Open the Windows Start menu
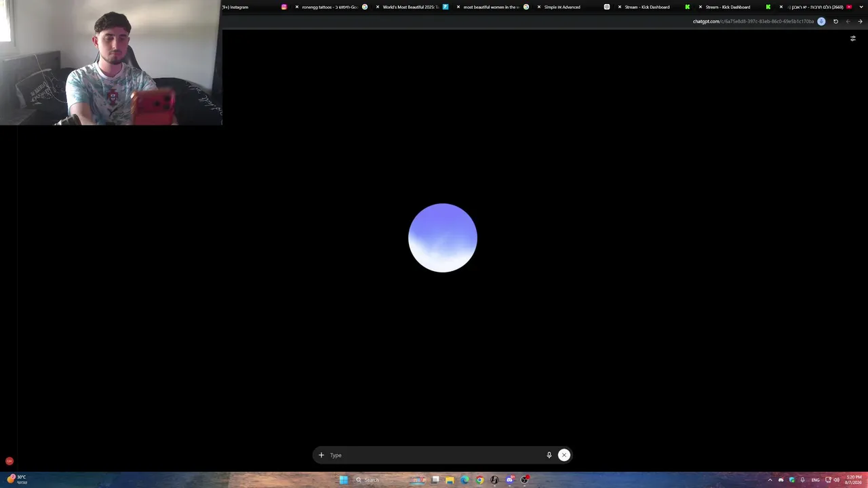 point(344,480)
